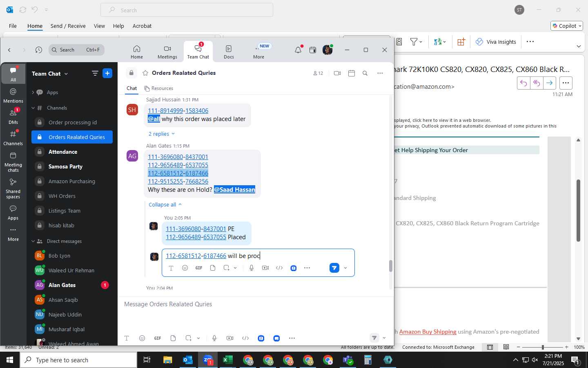The width and height of the screenshot is (588, 368).
Task: Open DMs in the sidebar
Action: [13, 117]
